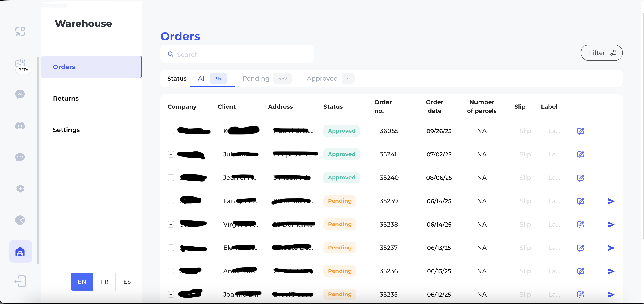Switch language to FR
The height and width of the screenshot is (304, 644).
point(104,281)
